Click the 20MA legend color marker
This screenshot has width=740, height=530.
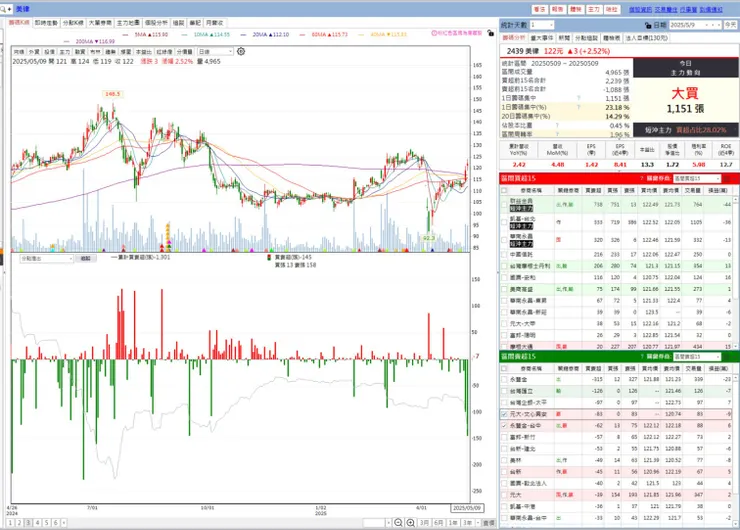click(243, 34)
